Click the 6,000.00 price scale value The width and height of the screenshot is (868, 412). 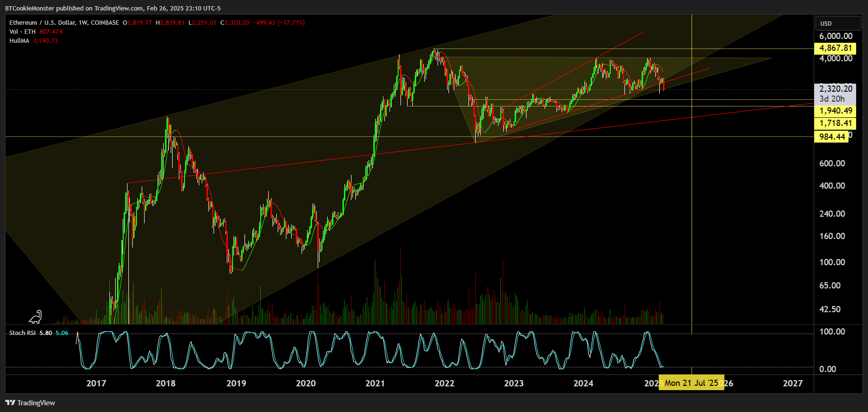(x=836, y=36)
